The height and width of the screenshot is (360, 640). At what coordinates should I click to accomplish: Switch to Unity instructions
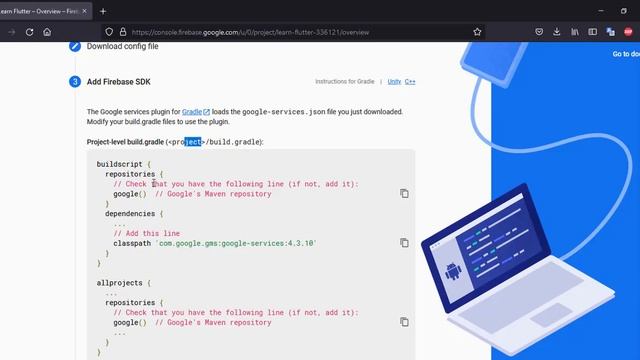click(394, 82)
